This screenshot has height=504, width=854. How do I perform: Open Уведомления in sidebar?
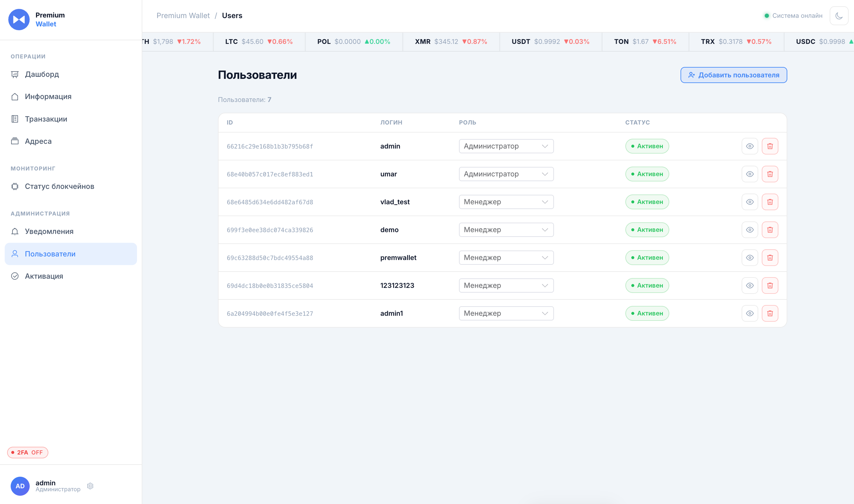pos(71,232)
